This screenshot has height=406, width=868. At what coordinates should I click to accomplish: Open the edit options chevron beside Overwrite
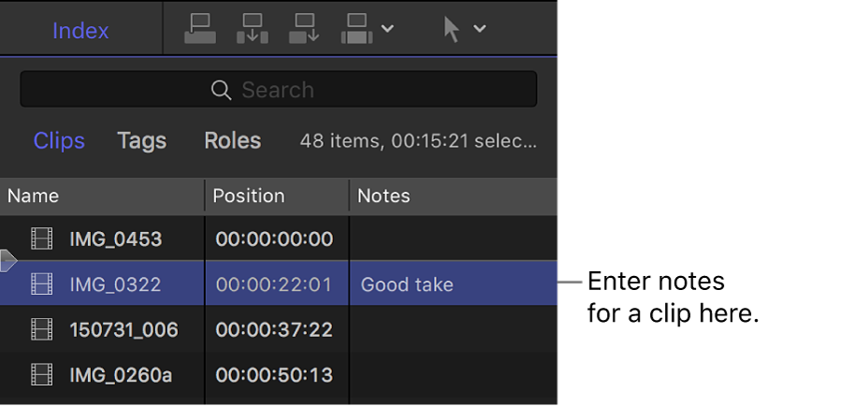[x=387, y=29]
